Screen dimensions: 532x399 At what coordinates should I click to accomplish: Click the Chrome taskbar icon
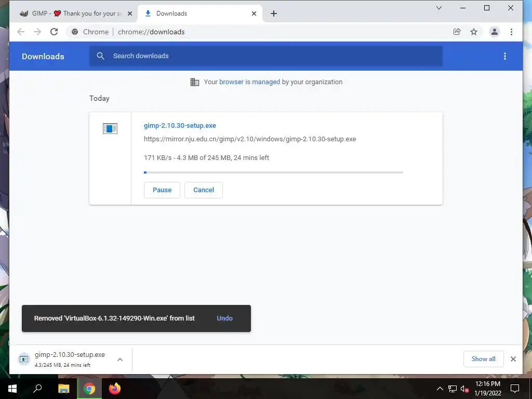click(x=89, y=389)
